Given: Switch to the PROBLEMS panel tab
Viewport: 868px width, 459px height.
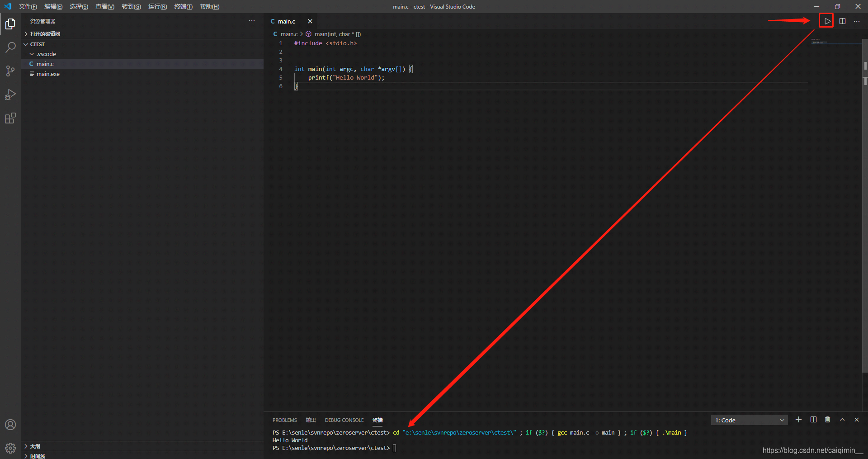Looking at the screenshot, I should (x=285, y=420).
